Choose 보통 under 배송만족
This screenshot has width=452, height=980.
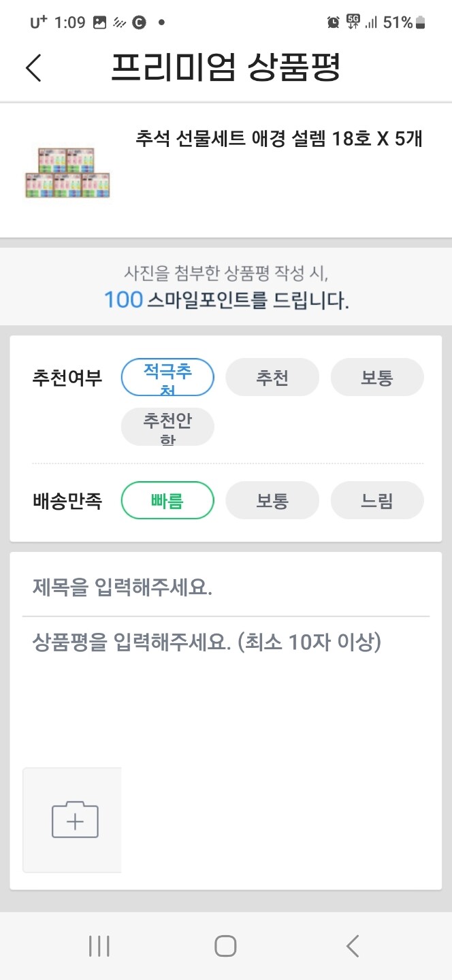point(272,500)
